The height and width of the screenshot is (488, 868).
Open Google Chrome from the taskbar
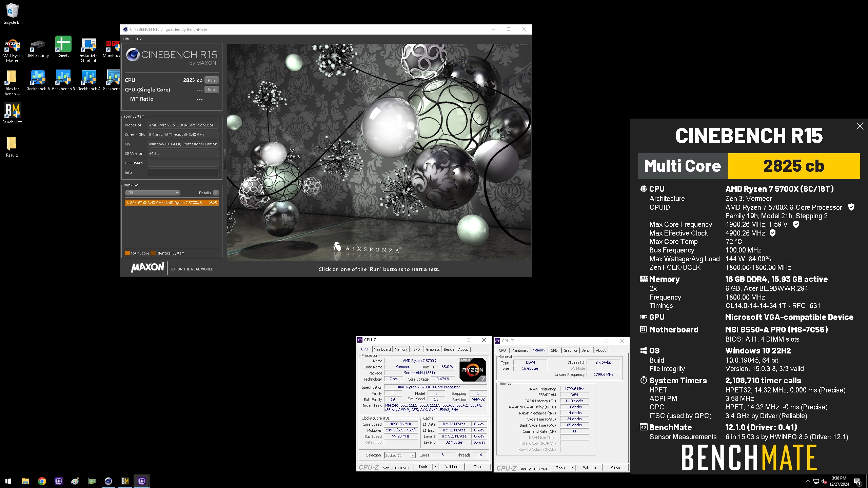pyautogui.click(x=42, y=481)
